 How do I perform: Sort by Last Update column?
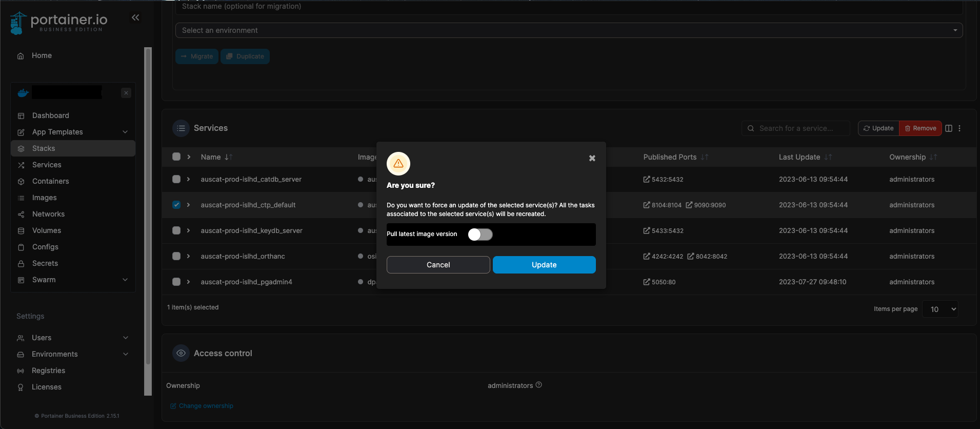pos(805,157)
